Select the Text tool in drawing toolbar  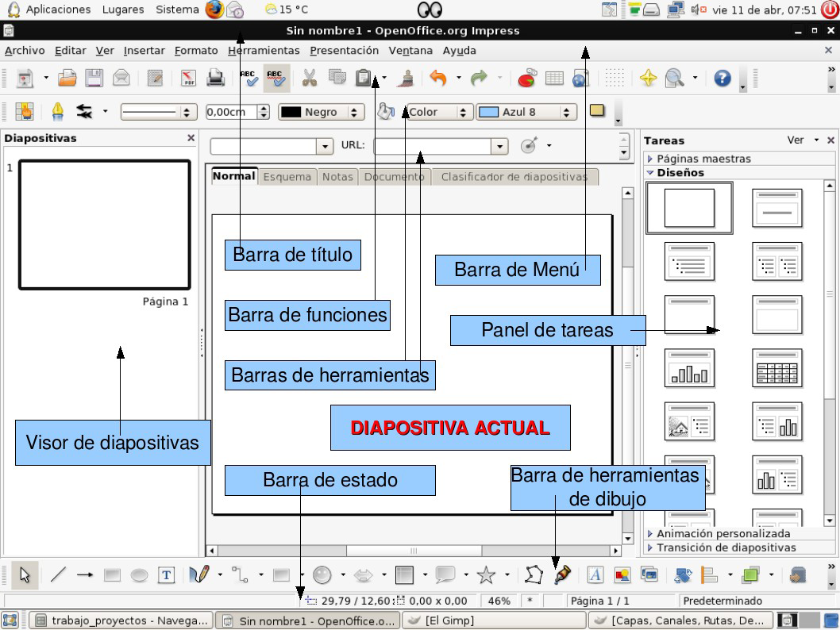tap(164, 574)
